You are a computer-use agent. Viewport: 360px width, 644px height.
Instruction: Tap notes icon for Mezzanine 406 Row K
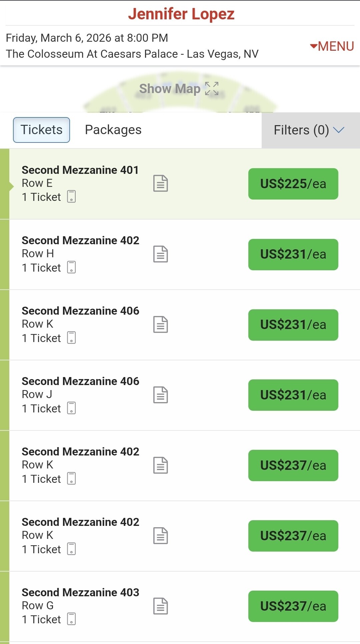[x=160, y=325]
